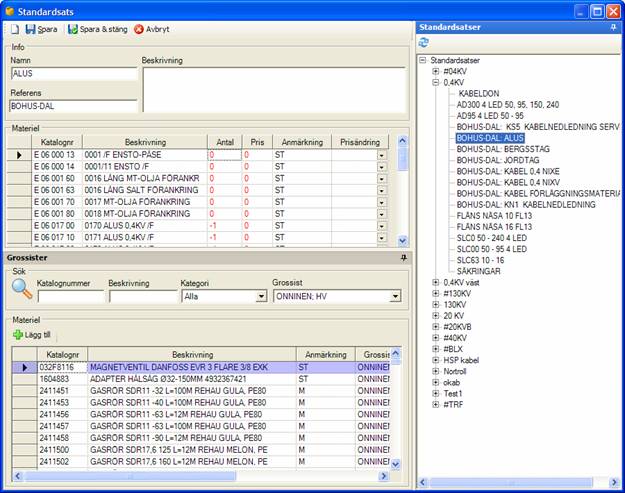Expand the Nortroll tree node
The width and height of the screenshot is (625, 493).
pos(436,371)
